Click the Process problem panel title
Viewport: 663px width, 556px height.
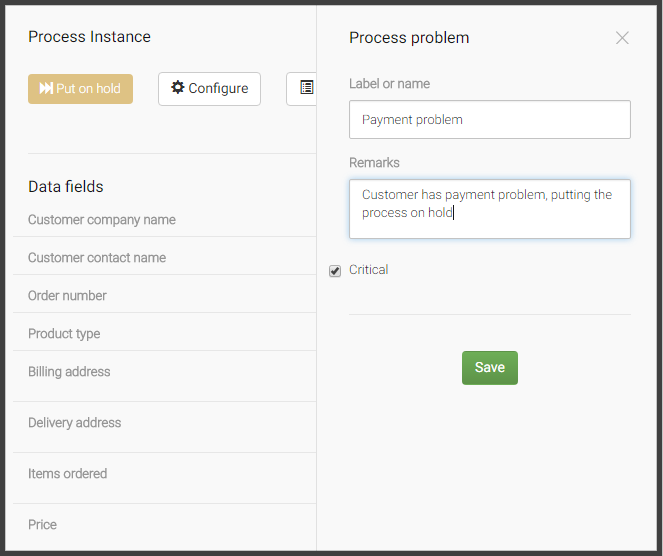(409, 38)
